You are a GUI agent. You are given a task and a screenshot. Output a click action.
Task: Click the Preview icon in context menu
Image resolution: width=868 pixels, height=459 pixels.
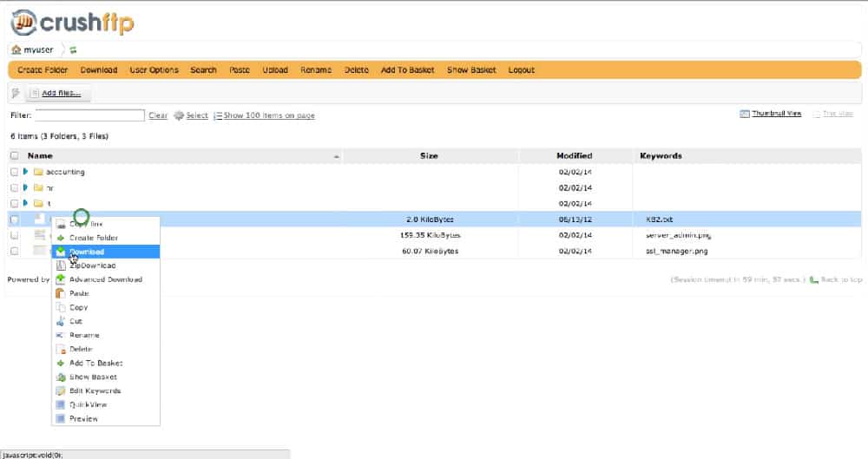point(61,419)
